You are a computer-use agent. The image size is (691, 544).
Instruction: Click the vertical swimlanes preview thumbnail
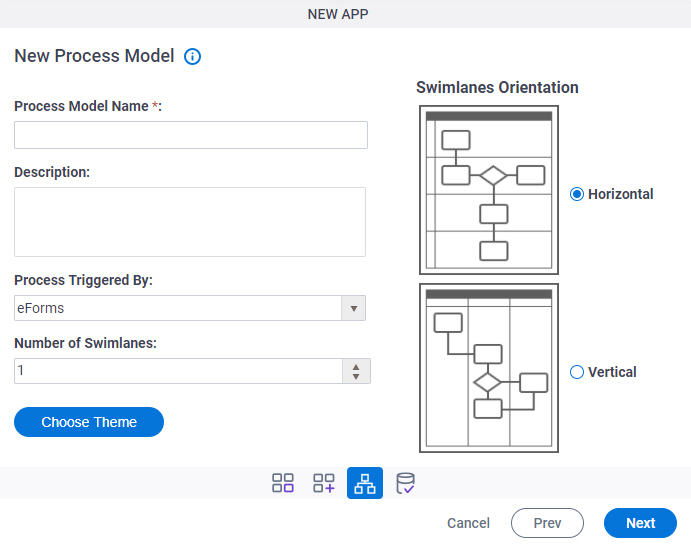click(489, 368)
